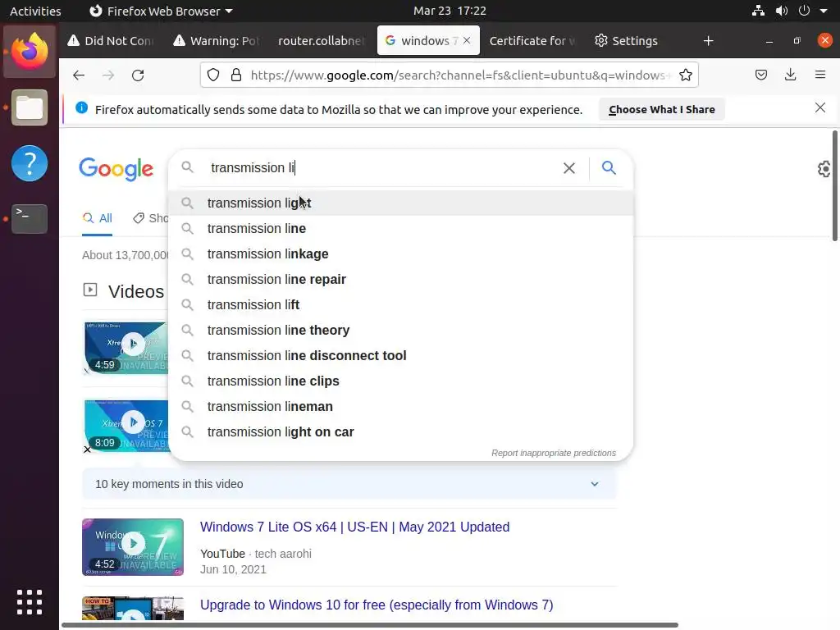Click the info icon in notification bar
840x630 pixels.
[81, 107]
